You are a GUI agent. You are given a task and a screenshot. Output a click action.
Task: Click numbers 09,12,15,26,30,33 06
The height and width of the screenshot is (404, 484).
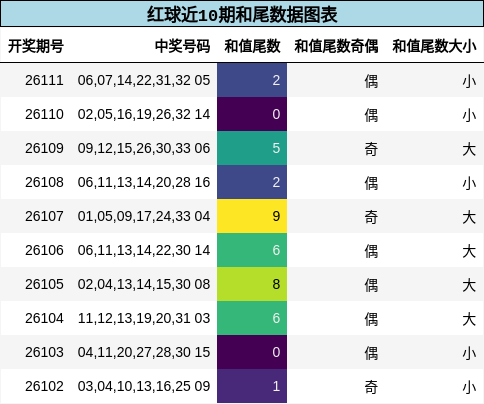144,148
